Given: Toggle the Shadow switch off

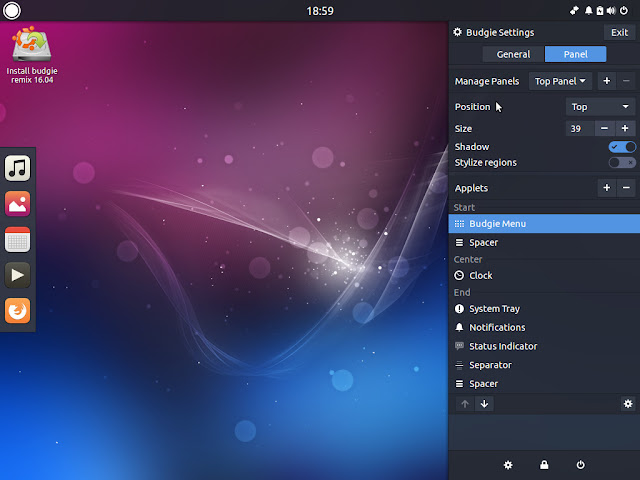Looking at the screenshot, I should click(622, 147).
